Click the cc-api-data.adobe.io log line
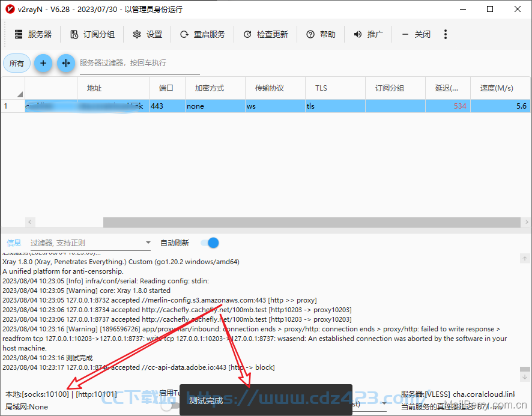The height and width of the screenshot is (416, 532). 139,367
